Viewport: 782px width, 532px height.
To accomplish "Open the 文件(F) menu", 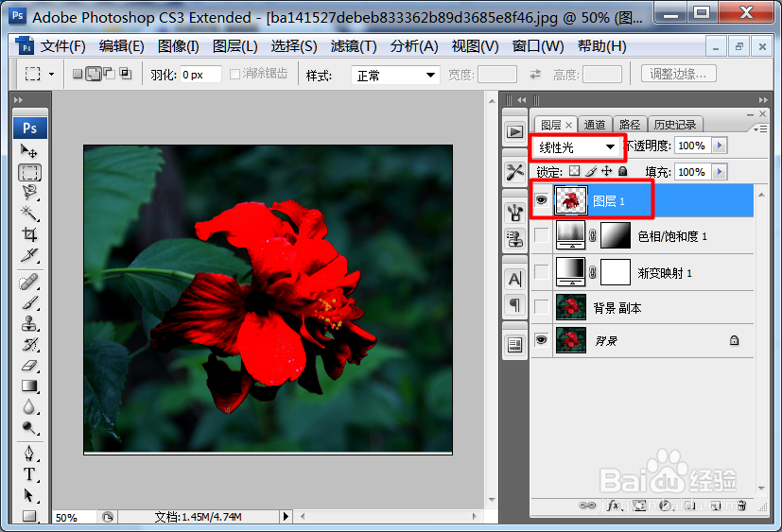I will (62, 46).
